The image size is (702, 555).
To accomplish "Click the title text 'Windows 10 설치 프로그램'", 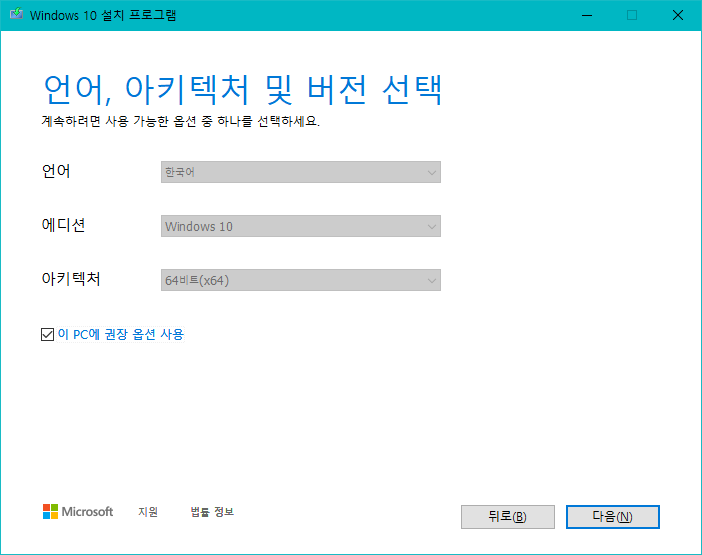I will 103,15.
